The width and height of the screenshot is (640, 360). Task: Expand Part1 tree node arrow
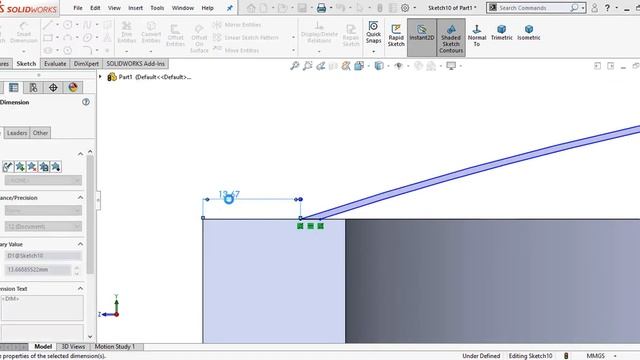point(100,77)
